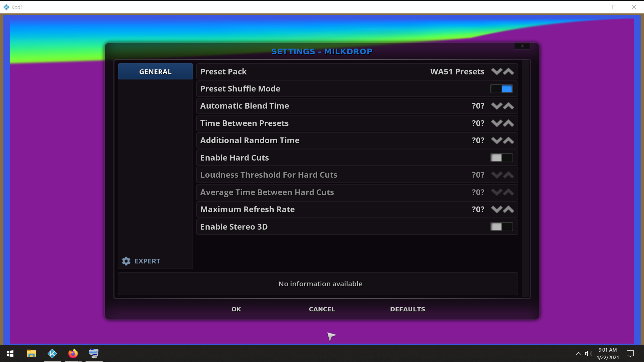The width and height of the screenshot is (644, 362).
Task: Decrease Loudness Threshold For Hard Cuts arrow
Action: tap(496, 175)
